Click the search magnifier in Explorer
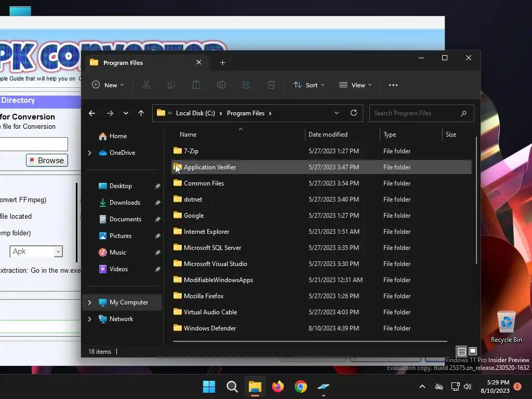The image size is (532, 399). click(463, 113)
